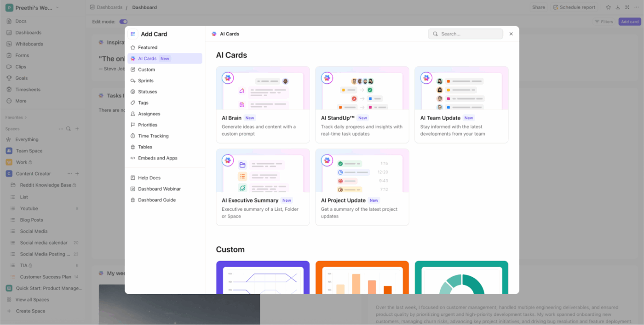
Task: Click the Add card button
Action: pos(629,21)
